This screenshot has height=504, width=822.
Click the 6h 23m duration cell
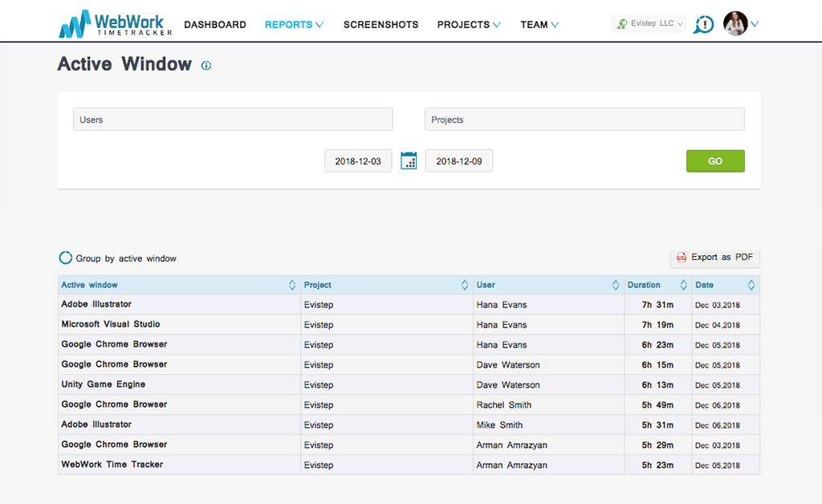(x=658, y=345)
